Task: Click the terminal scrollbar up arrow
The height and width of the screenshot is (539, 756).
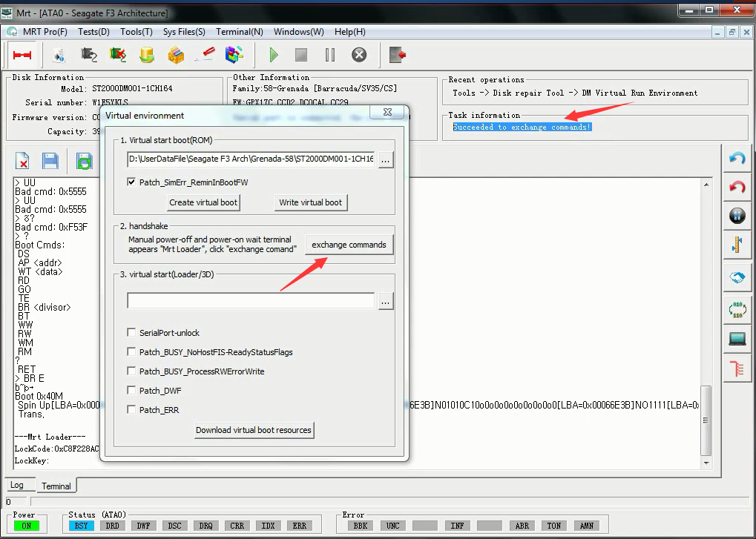Action: click(706, 185)
